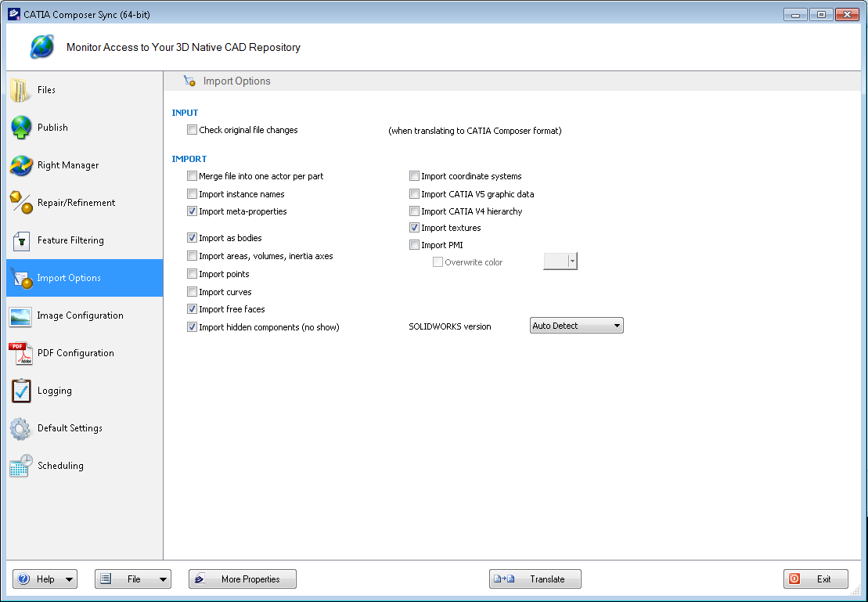Image resolution: width=868 pixels, height=602 pixels.
Task: Toggle Import curves checkbox
Action: click(x=192, y=291)
